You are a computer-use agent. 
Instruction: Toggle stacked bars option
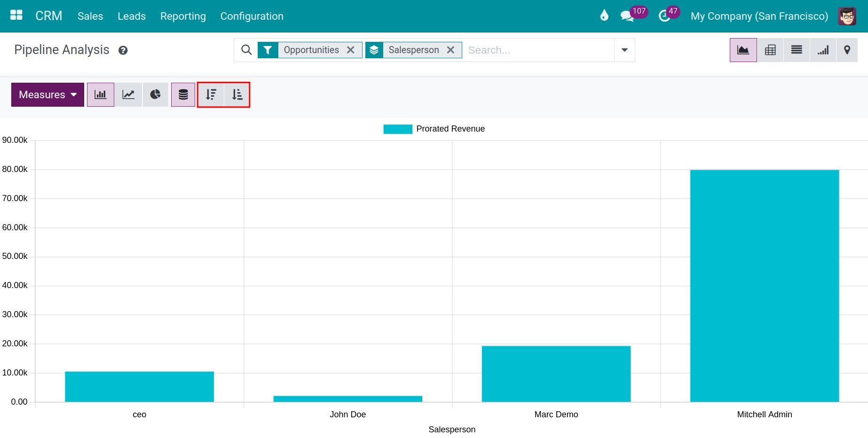pos(183,94)
